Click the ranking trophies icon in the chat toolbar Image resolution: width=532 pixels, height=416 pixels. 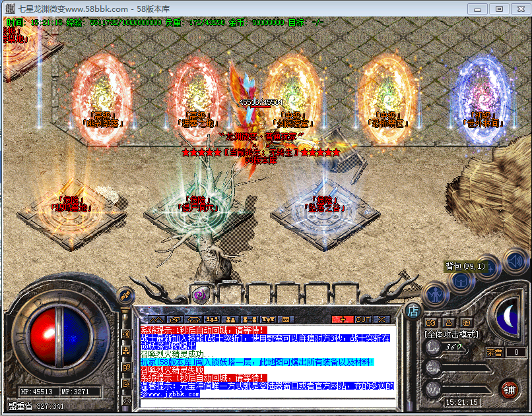[x=268, y=319]
